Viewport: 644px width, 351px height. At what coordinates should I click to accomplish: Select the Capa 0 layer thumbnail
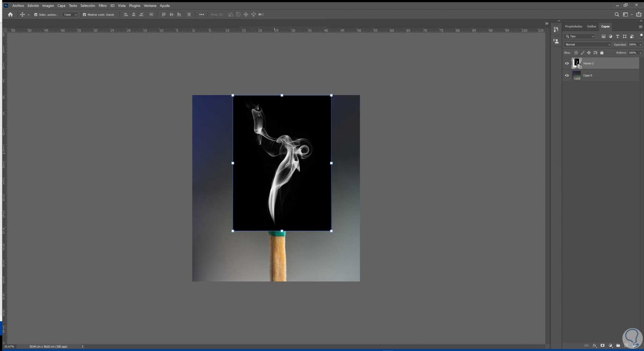tap(576, 75)
